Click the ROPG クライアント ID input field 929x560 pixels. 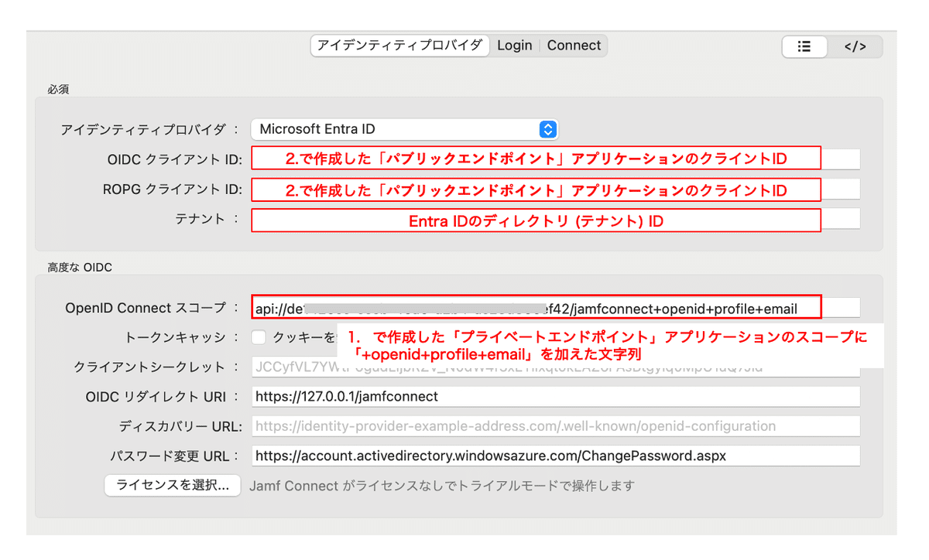tap(555, 190)
